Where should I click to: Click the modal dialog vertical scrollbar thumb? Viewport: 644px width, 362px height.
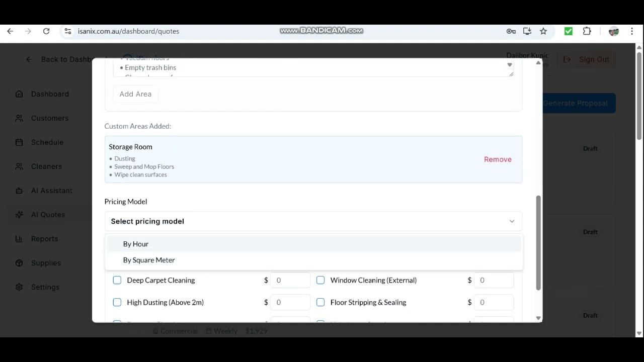538,243
